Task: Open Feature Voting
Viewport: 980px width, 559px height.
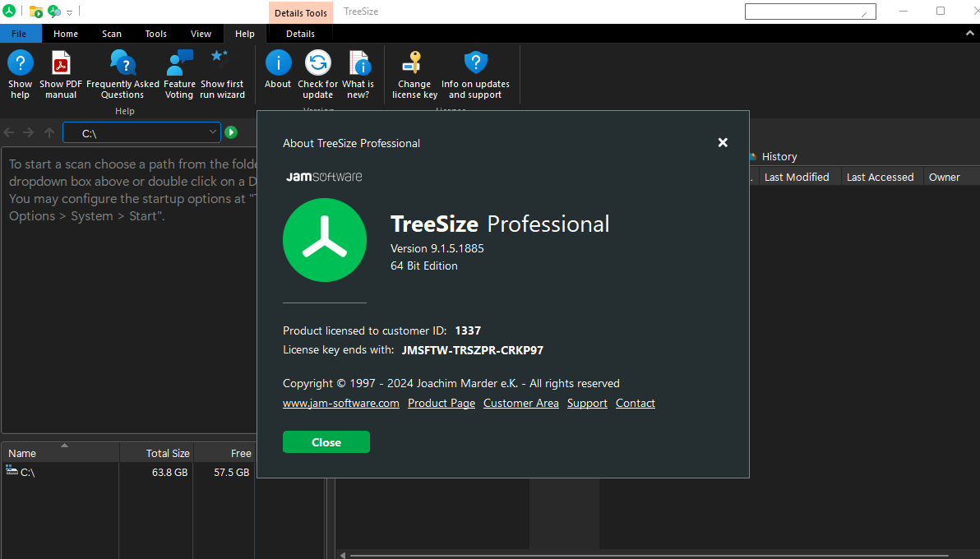Action: pos(179,75)
